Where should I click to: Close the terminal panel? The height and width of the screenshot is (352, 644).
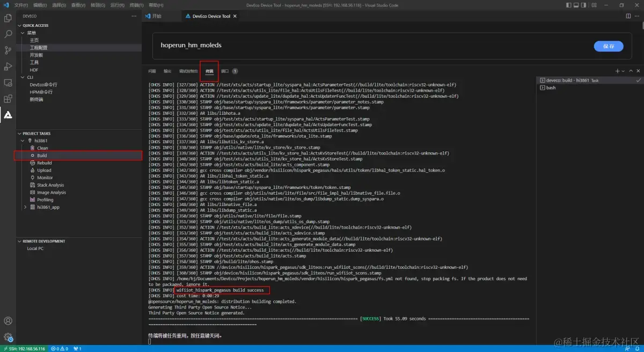coord(638,71)
